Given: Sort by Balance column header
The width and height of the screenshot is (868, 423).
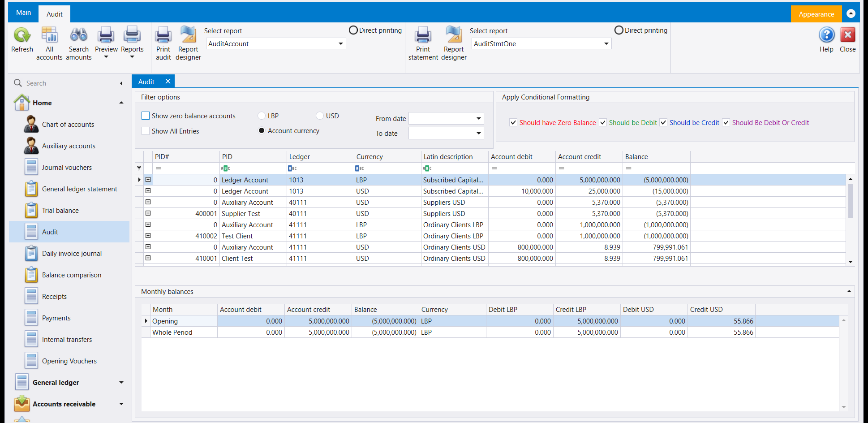Looking at the screenshot, I should tap(656, 156).
